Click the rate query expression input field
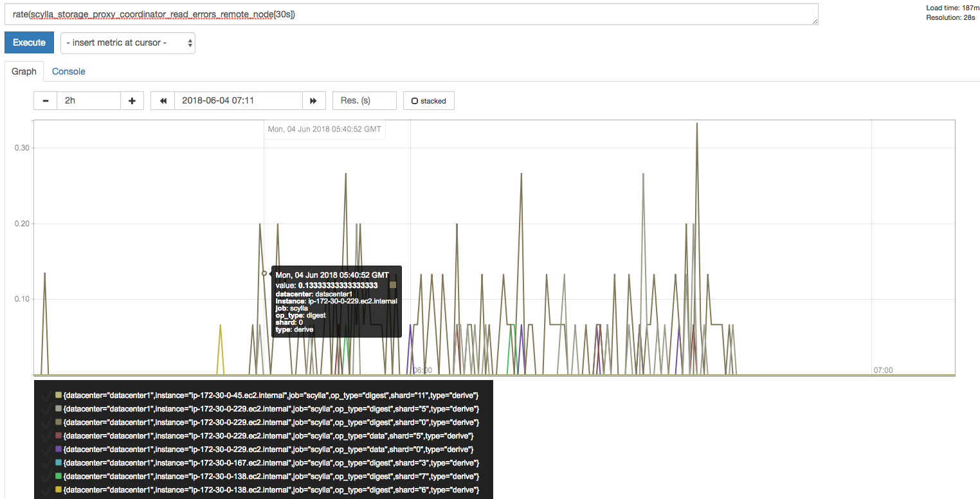 coord(412,14)
